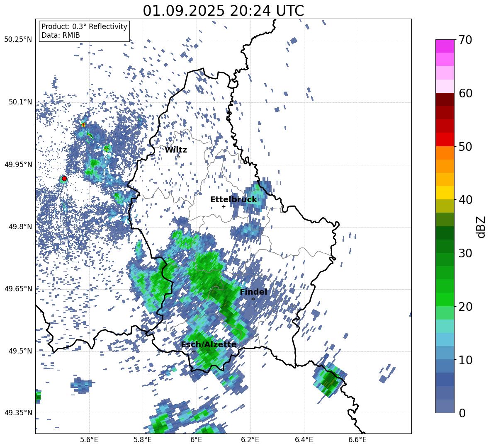Click the Wiltz station cross marker
This screenshot has width=491, height=448.
(x=178, y=156)
